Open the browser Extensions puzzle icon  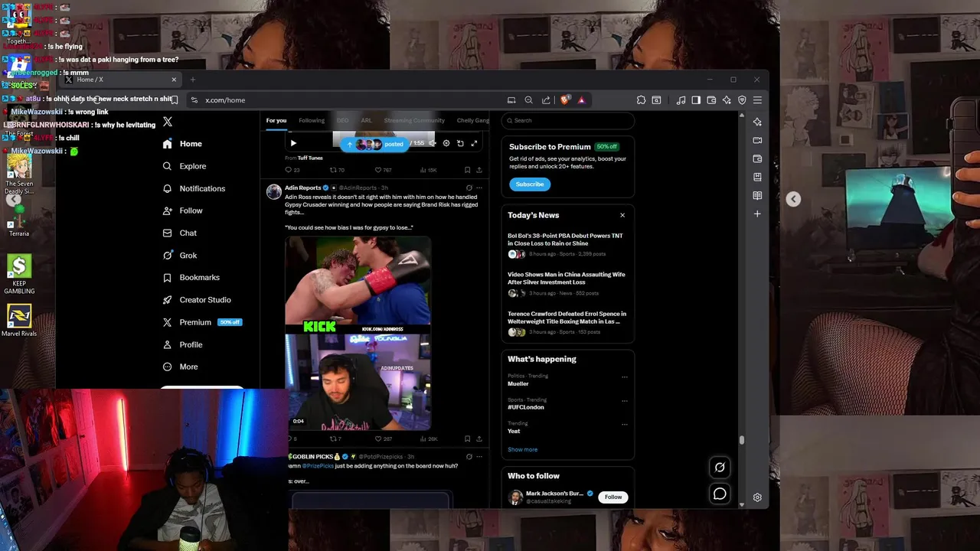641,99
